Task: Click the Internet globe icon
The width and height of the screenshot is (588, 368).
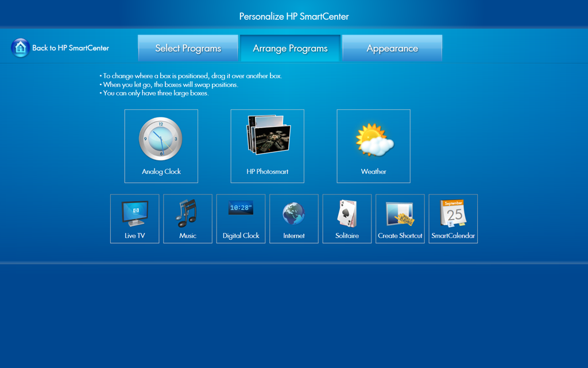Action: [293, 213]
